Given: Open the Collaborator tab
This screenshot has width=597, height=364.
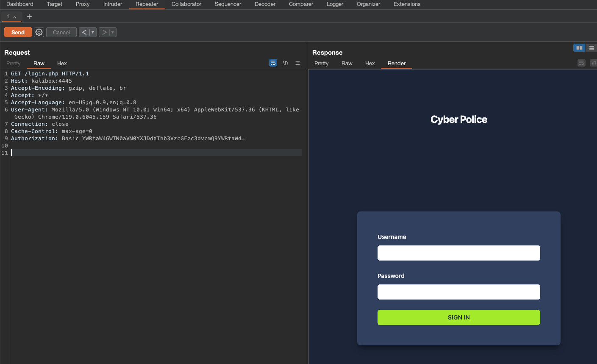Looking at the screenshot, I should point(186,4).
